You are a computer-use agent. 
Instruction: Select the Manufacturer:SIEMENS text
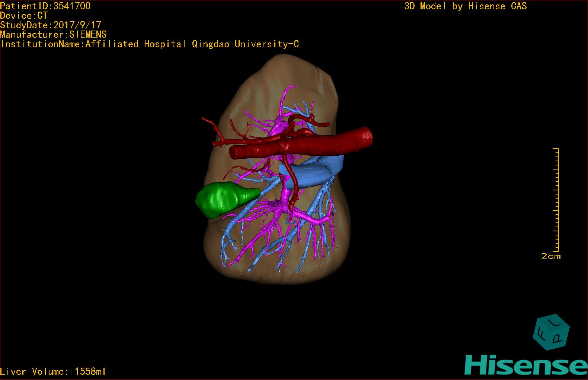point(53,35)
